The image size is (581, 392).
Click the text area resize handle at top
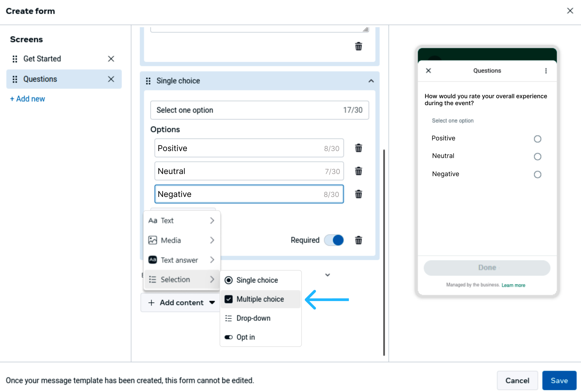pos(365,29)
